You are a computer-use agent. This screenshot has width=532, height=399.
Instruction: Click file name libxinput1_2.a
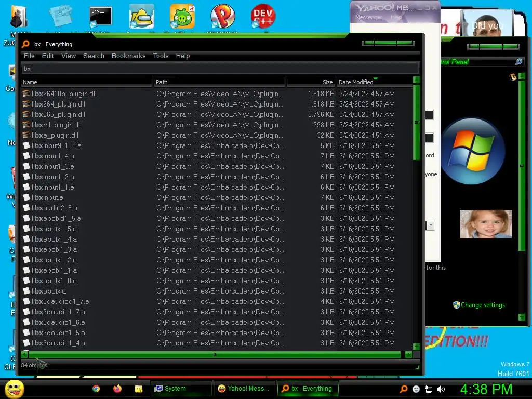pos(53,177)
